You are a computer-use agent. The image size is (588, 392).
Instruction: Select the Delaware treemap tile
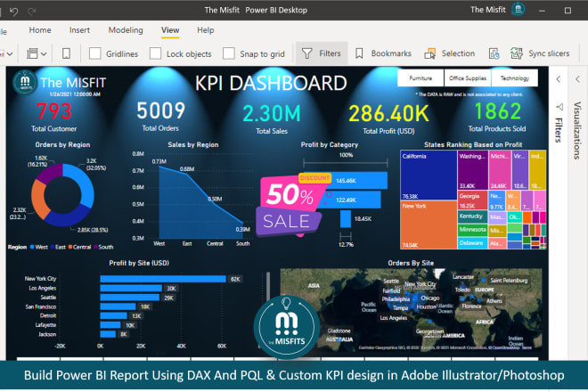472,242
